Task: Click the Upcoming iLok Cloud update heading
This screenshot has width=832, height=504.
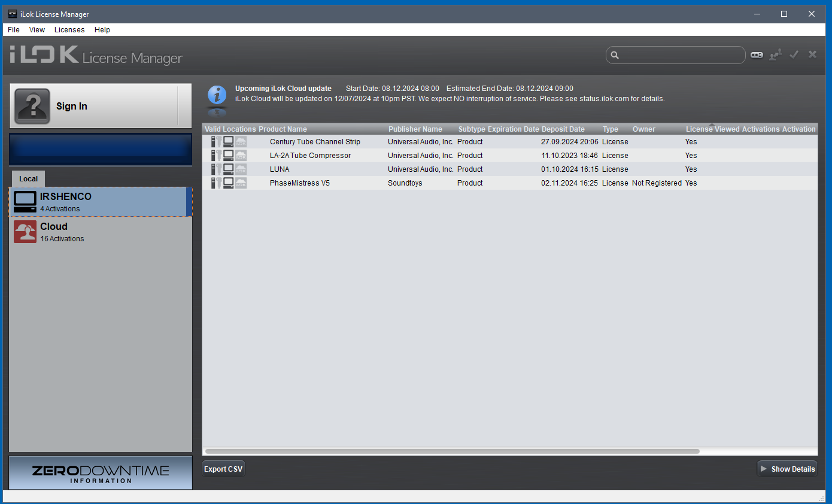Action: [x=283, y=89]
